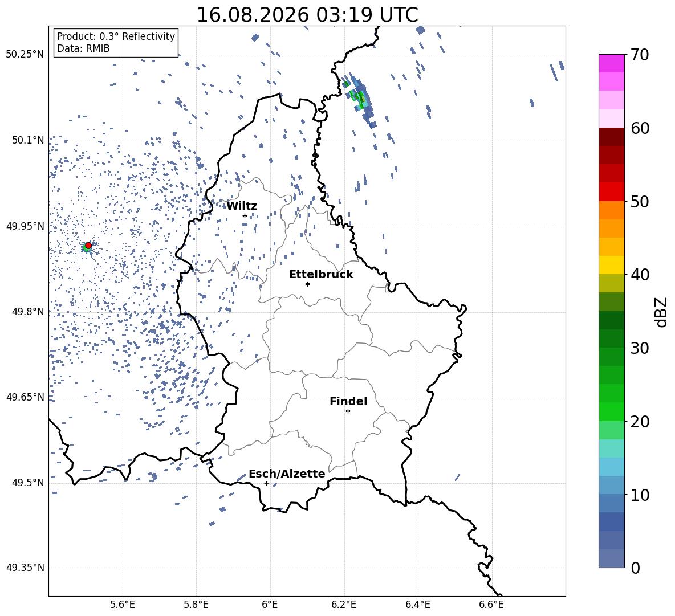Image resolution: width=675 pixels, height=616 pixels.
Task: Click the 60 dBZ colorbar tick label
Action: pos(640,128)
